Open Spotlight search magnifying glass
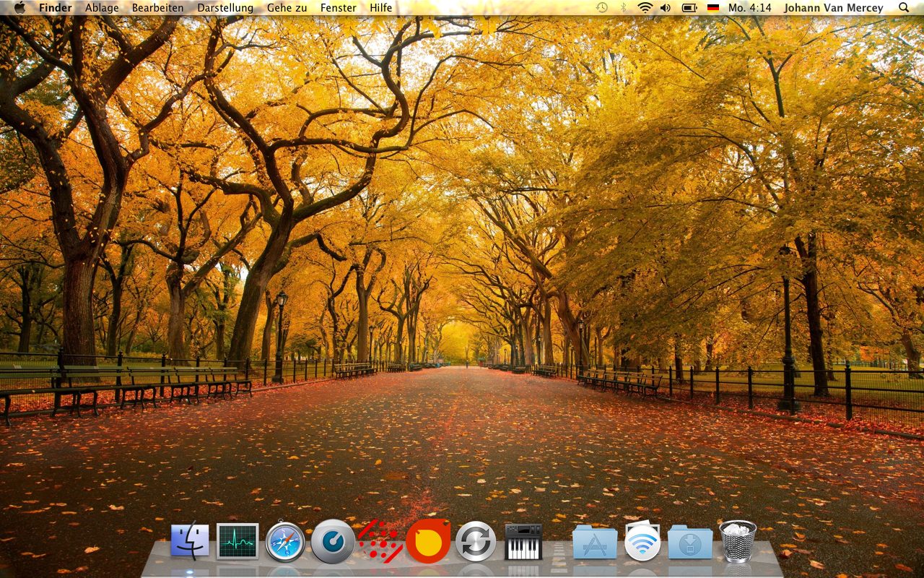The image size is (924, 578). point(904,7)
